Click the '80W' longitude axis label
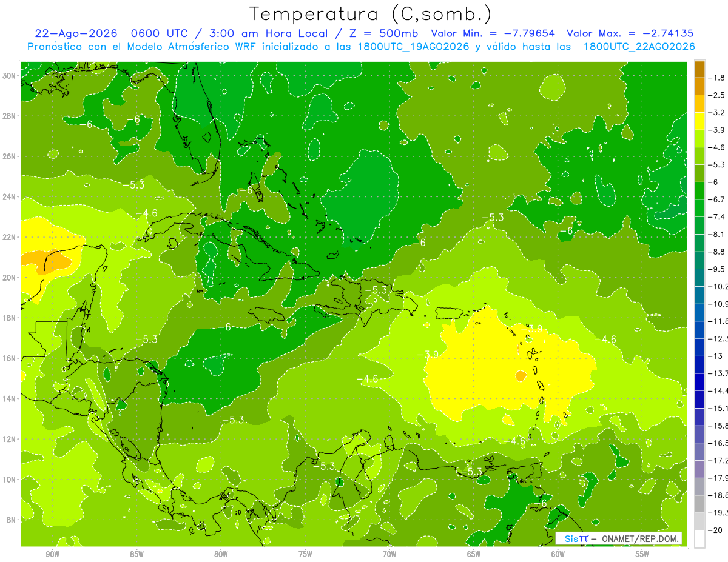Viewport: 728px width, 562px height. (x=221, y=554)
